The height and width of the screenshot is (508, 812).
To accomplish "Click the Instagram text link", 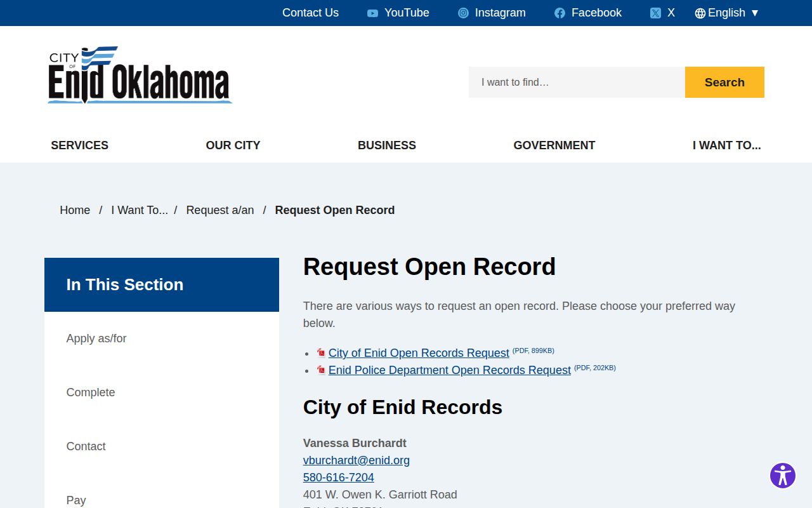I will [x=501, y=13].
